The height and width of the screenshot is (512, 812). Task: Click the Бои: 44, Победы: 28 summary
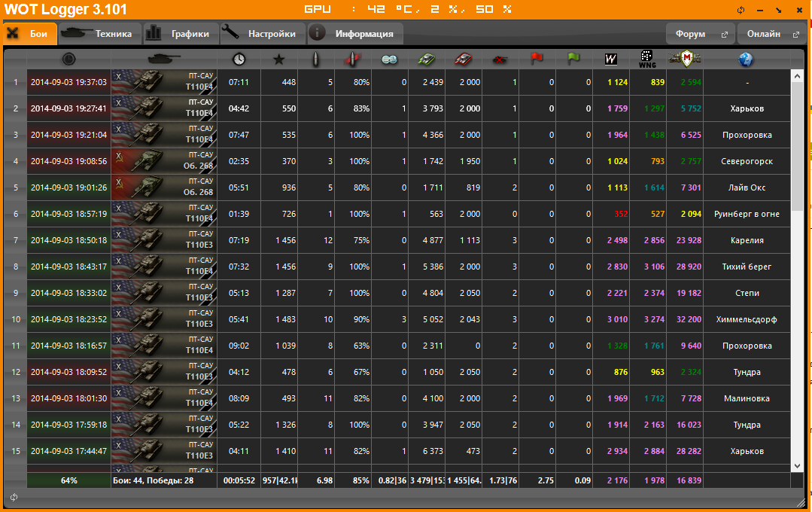pyautogui.click(x=154, y=480)
